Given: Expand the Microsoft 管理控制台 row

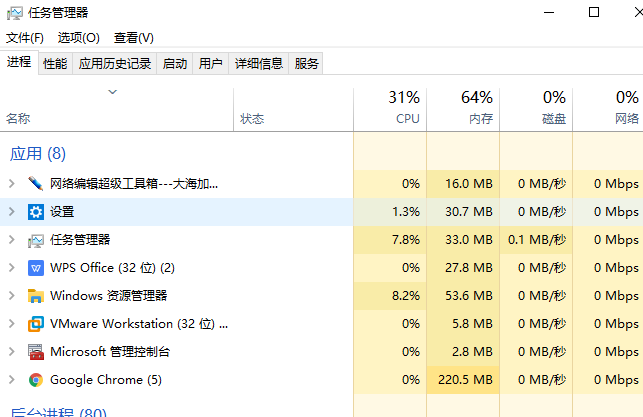Looking at the screenshot, I should point(11,351).
